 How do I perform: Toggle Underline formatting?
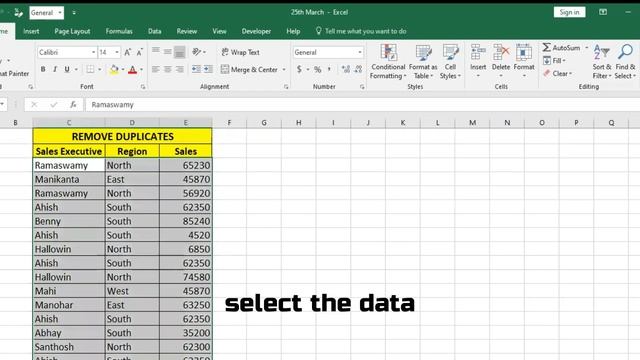67,69
